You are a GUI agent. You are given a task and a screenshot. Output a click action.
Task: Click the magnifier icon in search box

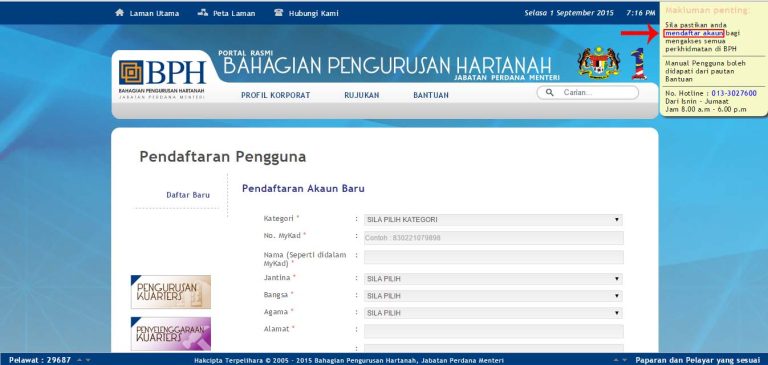click(550, 92)
